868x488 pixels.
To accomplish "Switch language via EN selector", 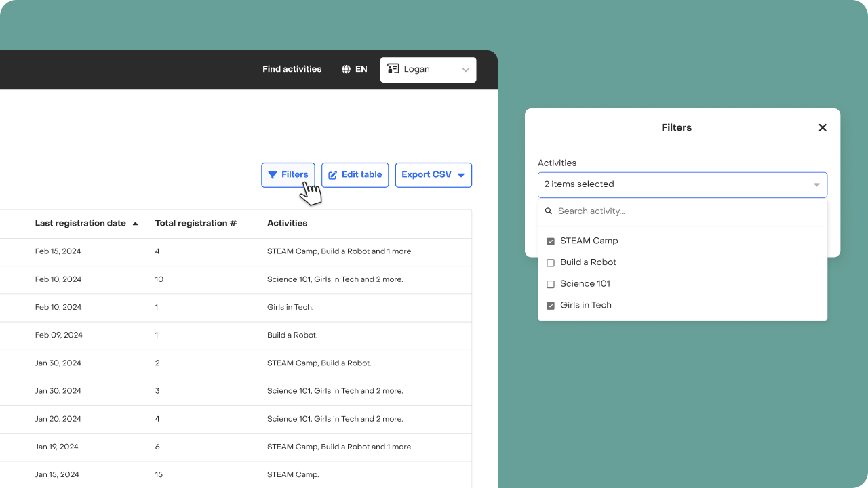I will point(355,69).
